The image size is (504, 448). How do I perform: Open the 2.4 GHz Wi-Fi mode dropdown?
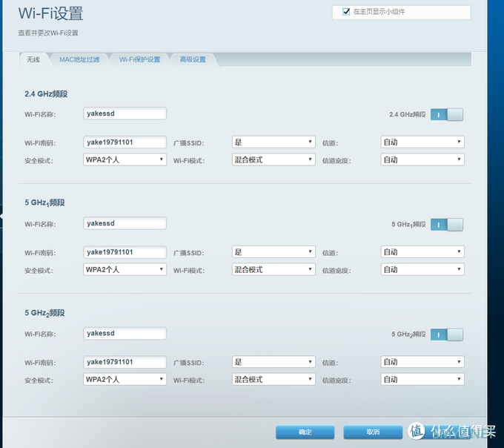[273, 159]
